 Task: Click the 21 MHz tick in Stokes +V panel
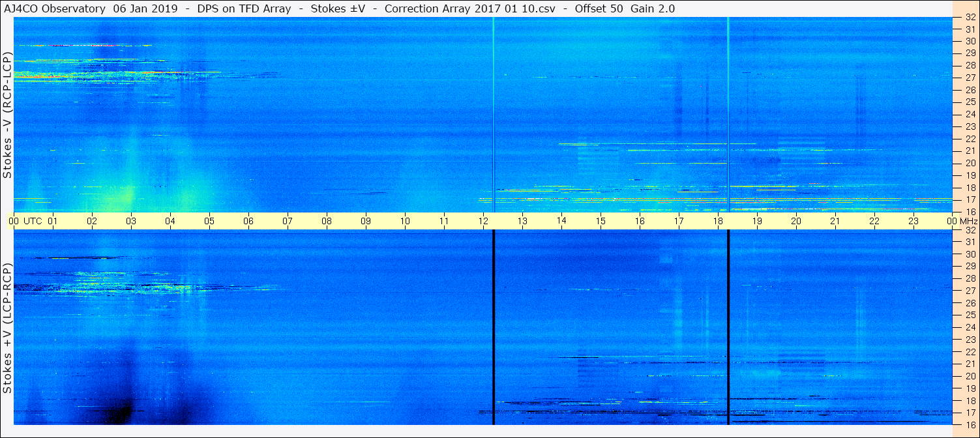pyautogui.click(x=970, y=364)
